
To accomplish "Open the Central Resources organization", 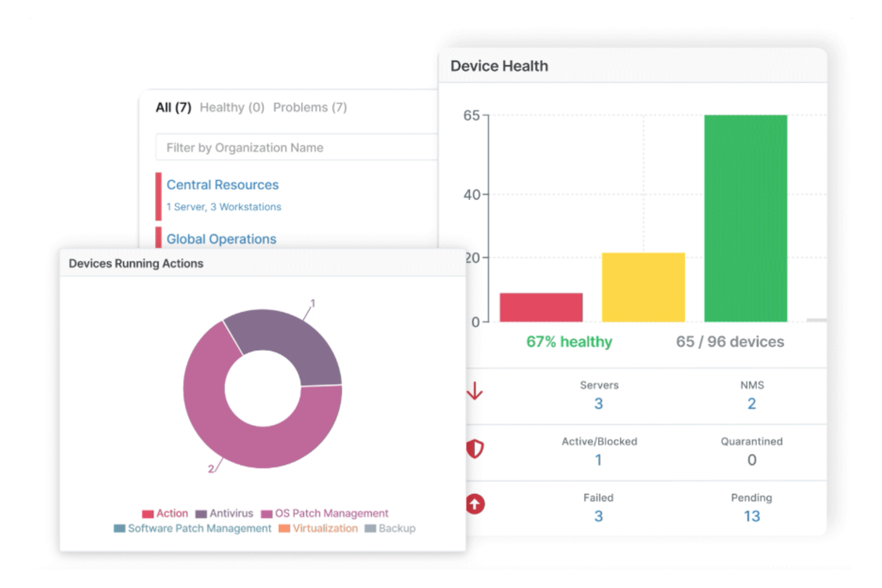I will 222,185.
